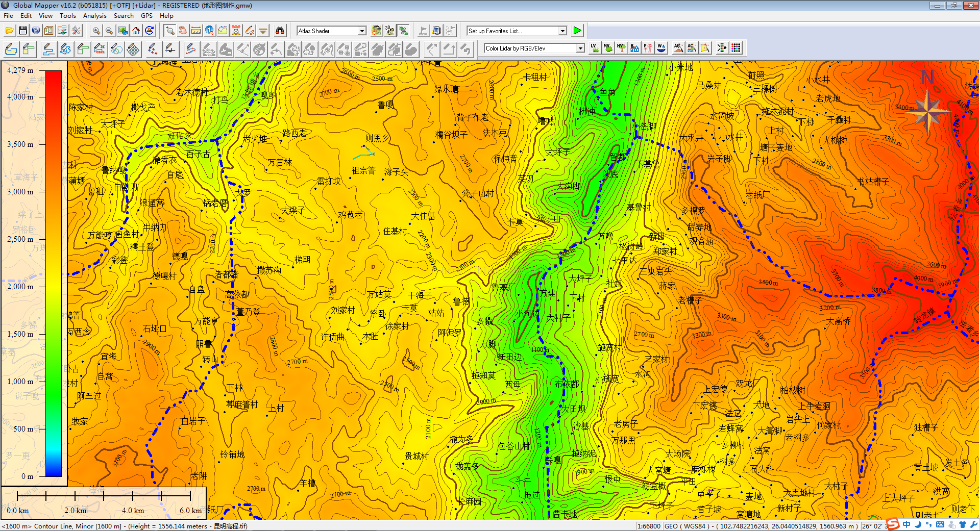
Task: Open the 3D view icon
Action: [390, 31]
